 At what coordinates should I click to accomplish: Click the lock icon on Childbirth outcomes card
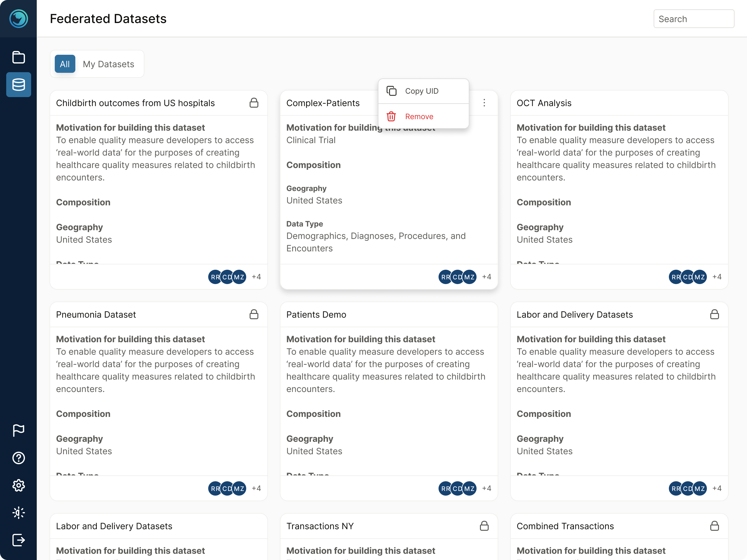pyautogui.click(x=254, y=103)
